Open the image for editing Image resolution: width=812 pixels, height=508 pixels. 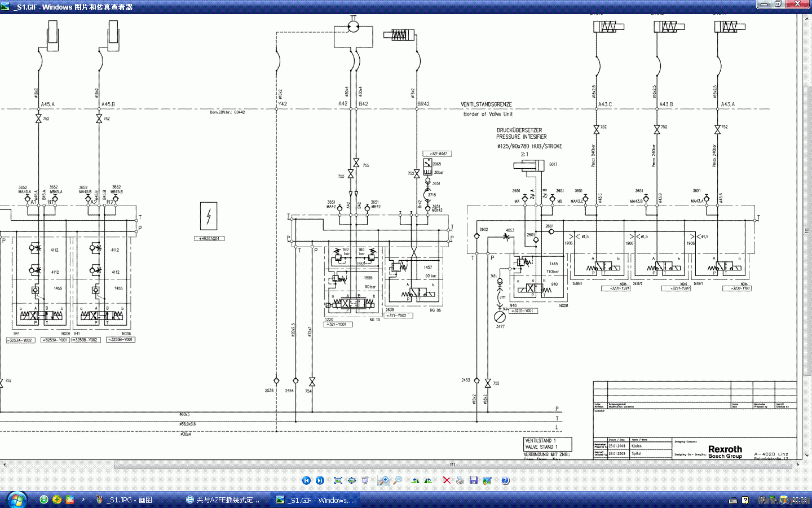pyautogui.click(x=487, y=480)
